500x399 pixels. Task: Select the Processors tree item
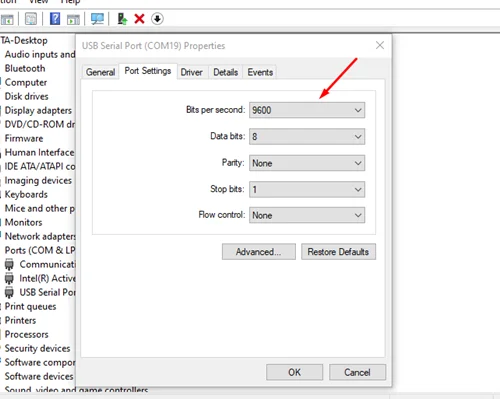coord(27,334)
